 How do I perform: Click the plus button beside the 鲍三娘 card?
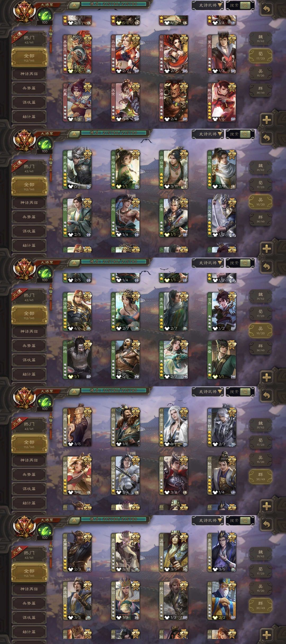click(267, 120)
